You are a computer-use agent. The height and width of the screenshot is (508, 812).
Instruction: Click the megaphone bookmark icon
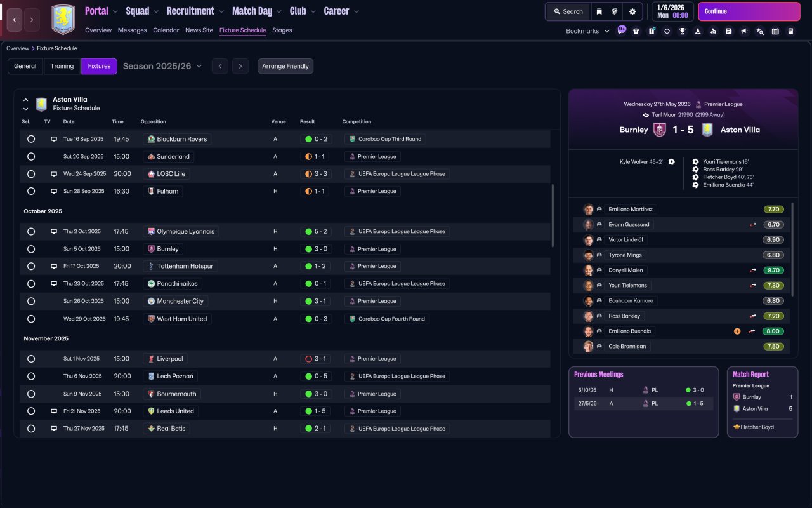click(744, 31)
